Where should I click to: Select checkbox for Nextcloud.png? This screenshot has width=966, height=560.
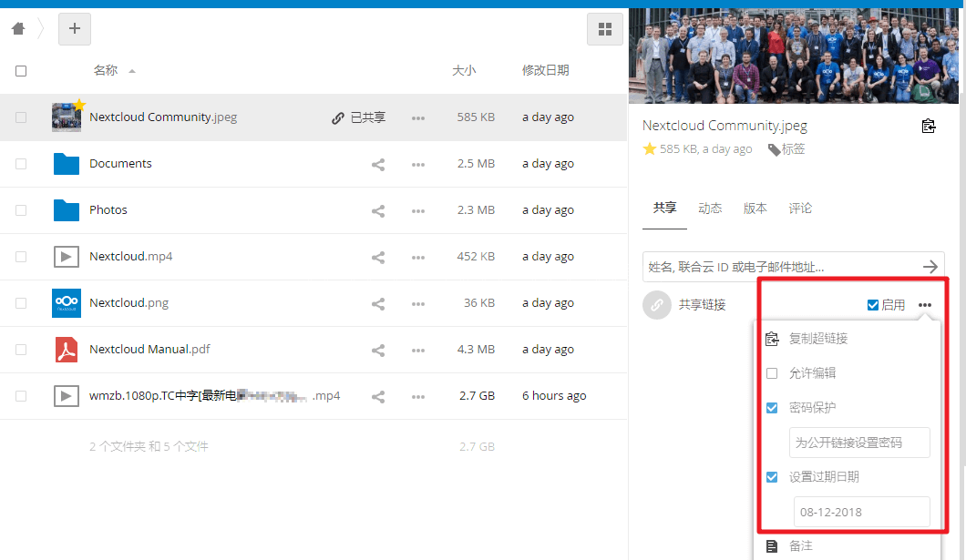pos(21,303)
